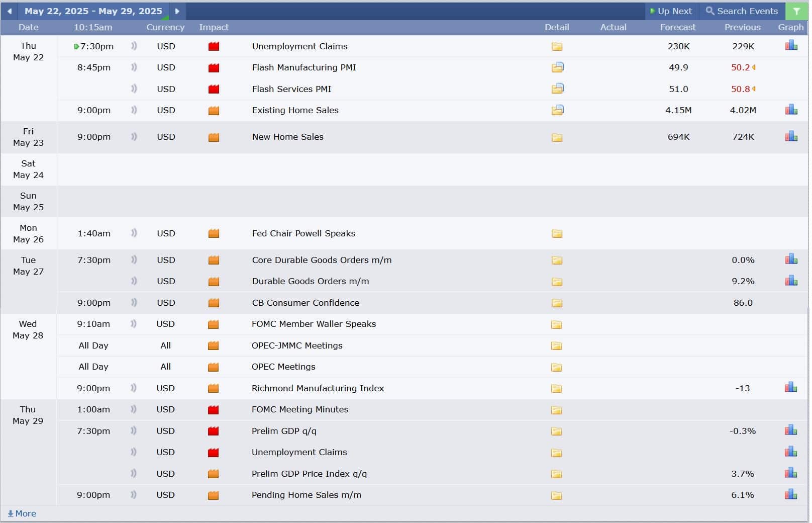Show graph for Richmond Manufacturing Index
The image size is (812, 523).
coord(791,387)
